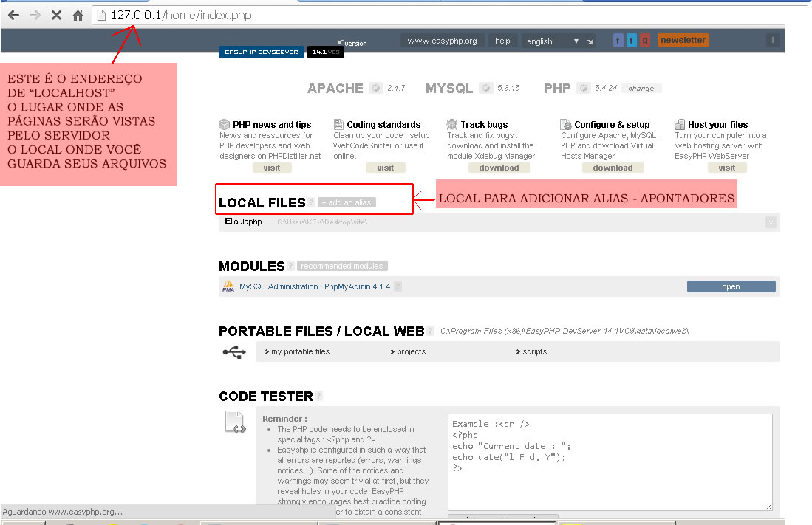Delete the aulaphp alias with the X button
Screen dimensions: 812x525
point(771,222)
